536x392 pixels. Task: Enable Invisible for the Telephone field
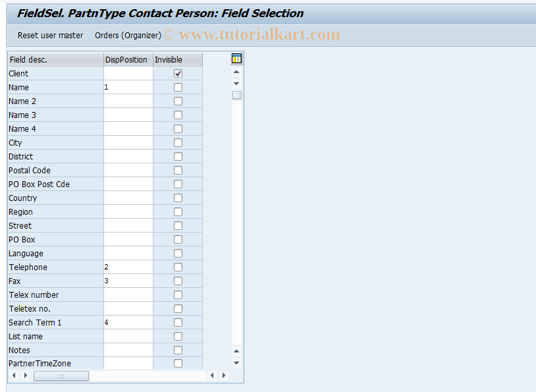coord(178,267)
